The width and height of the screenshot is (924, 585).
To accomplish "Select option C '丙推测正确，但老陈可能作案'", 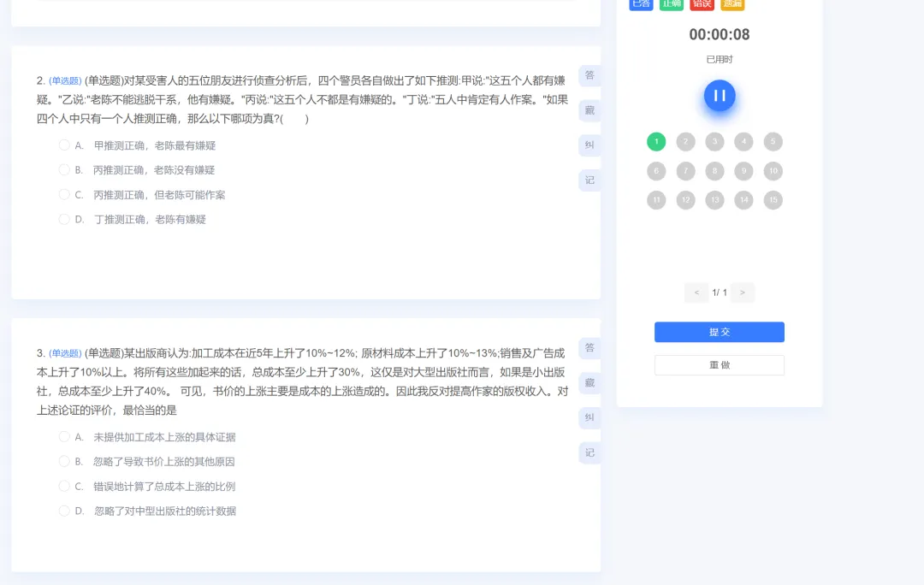I will tap(64, 194).
